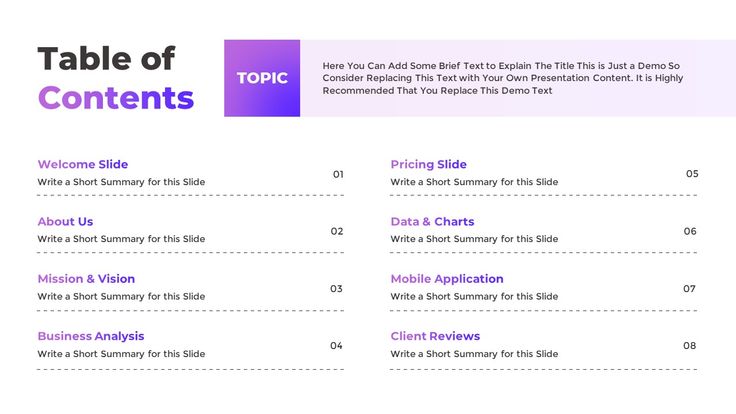The height and width of the screenshot is (414, 736).
Task: Select the summary text under Client Reviews
Action: click(474, 354)
